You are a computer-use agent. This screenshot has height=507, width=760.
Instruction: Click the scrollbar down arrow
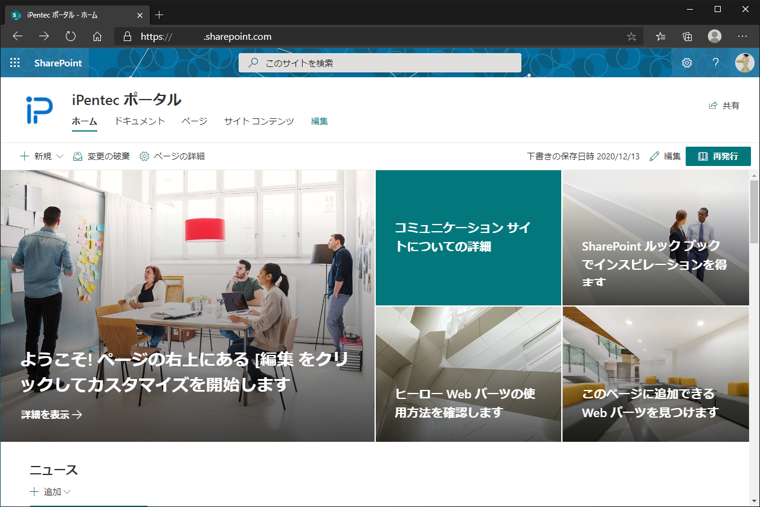754,501
